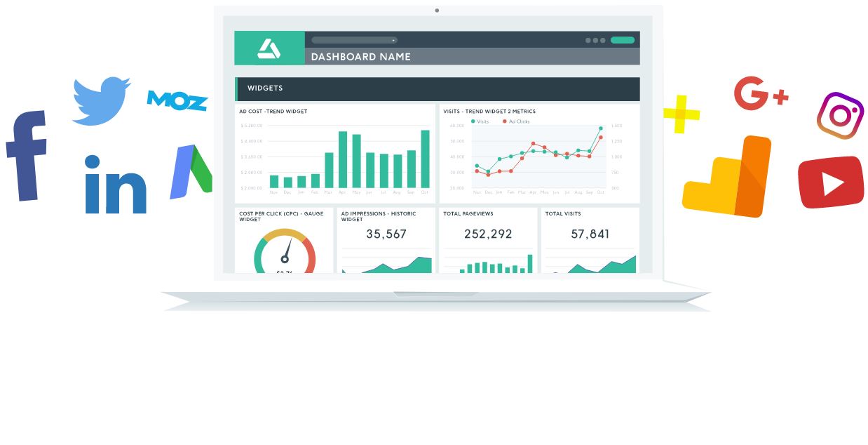Click the yellow plus icon
Viewport: 868px width, 445px height.
point(681,114)
